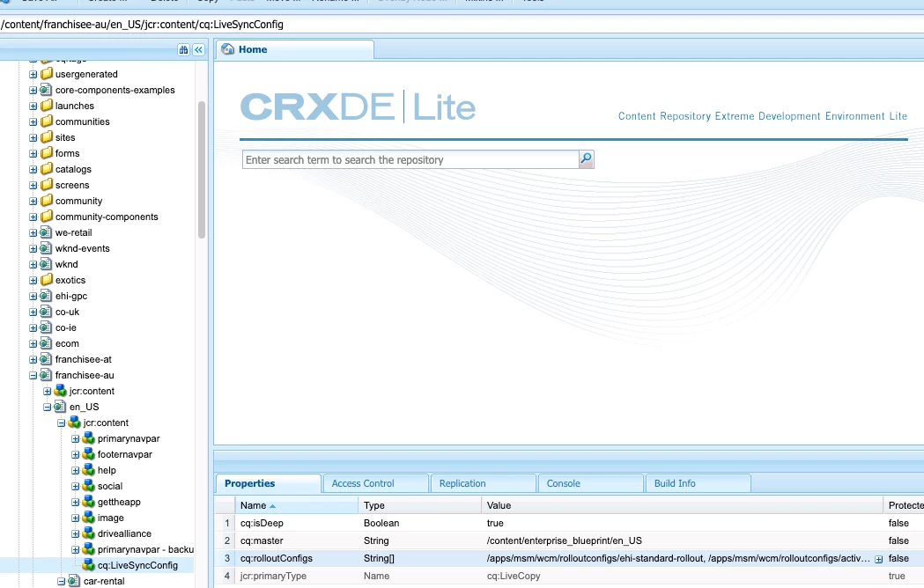Click the binoculars search icon in tree panel
The width and height of the screenshot is (924, 588).
point(183,50)
